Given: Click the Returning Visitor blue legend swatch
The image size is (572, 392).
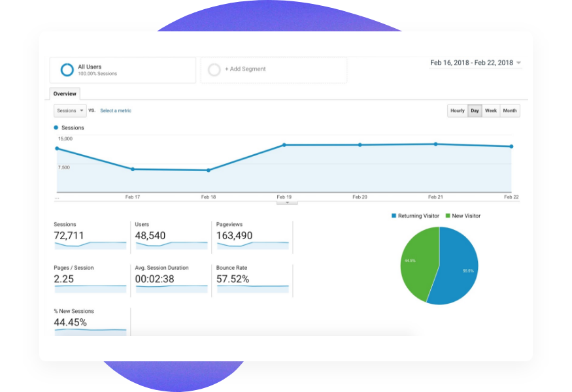Looking at the screenshot, I should (x=394, y=216).
